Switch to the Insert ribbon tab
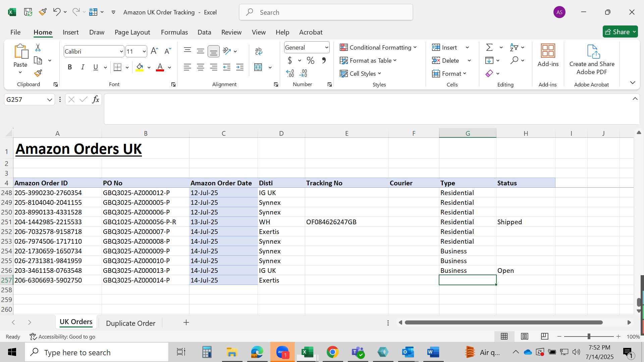The width and height of the screenshot is (644, 362). (70, 32)
